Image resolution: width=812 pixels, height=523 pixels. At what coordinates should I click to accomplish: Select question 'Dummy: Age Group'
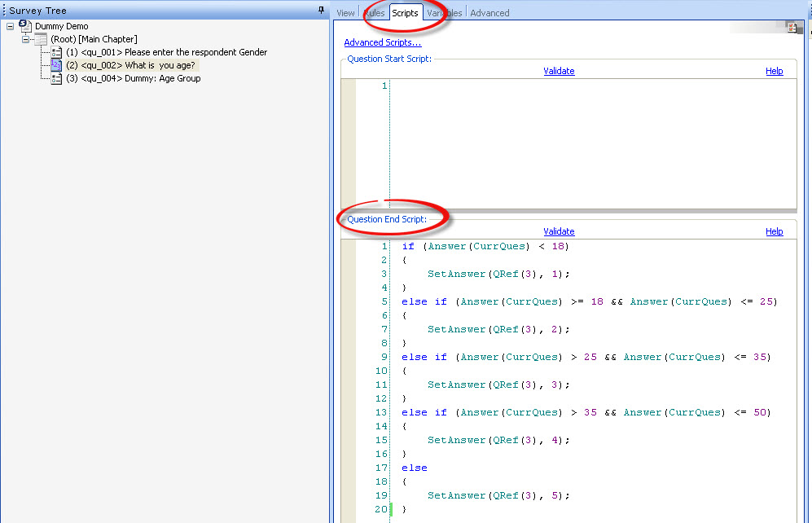click(133, 79)
